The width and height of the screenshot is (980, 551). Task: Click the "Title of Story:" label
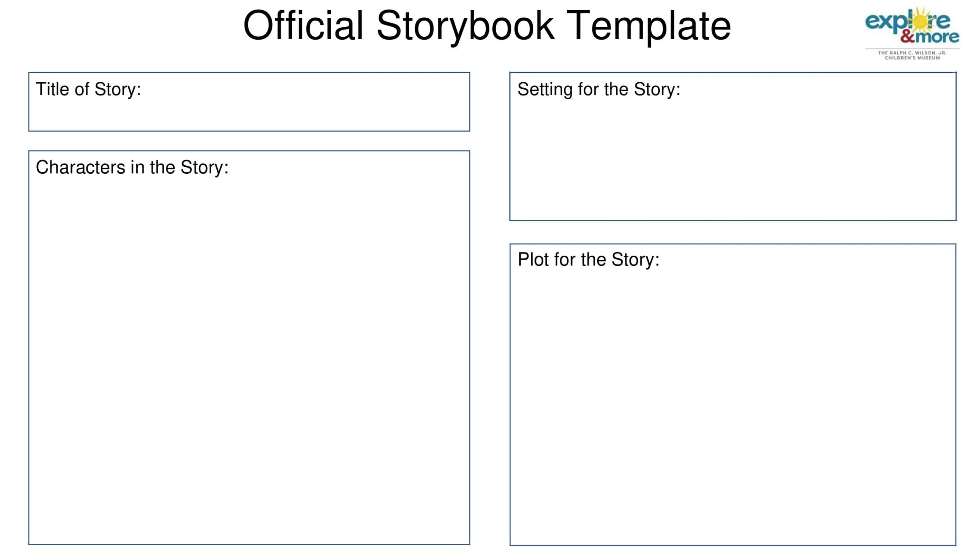point(88,90)
